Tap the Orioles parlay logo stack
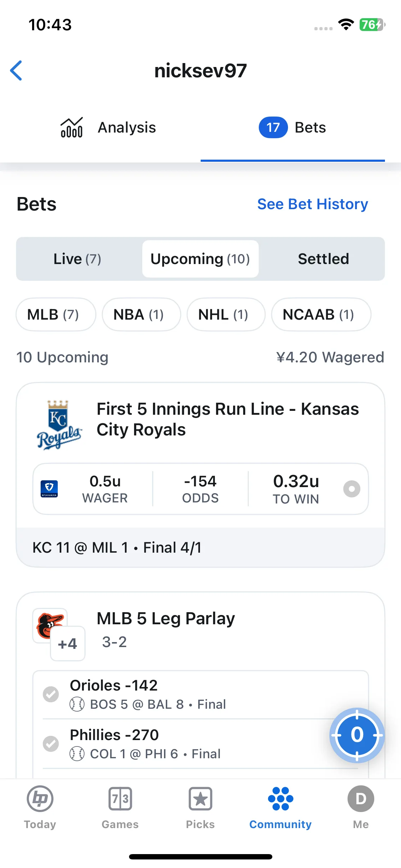Viewport: 401px width, 868px height. [59, 634]
